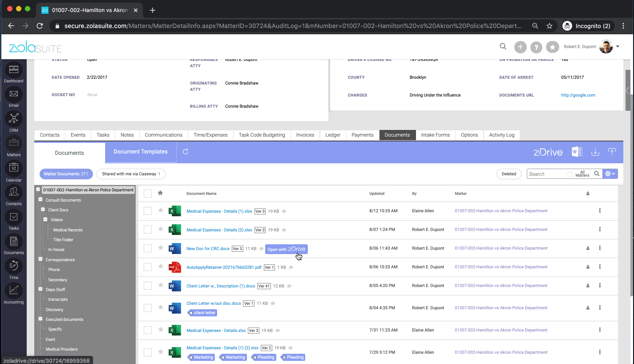Open the Intake Forms tab

[435, 135]
